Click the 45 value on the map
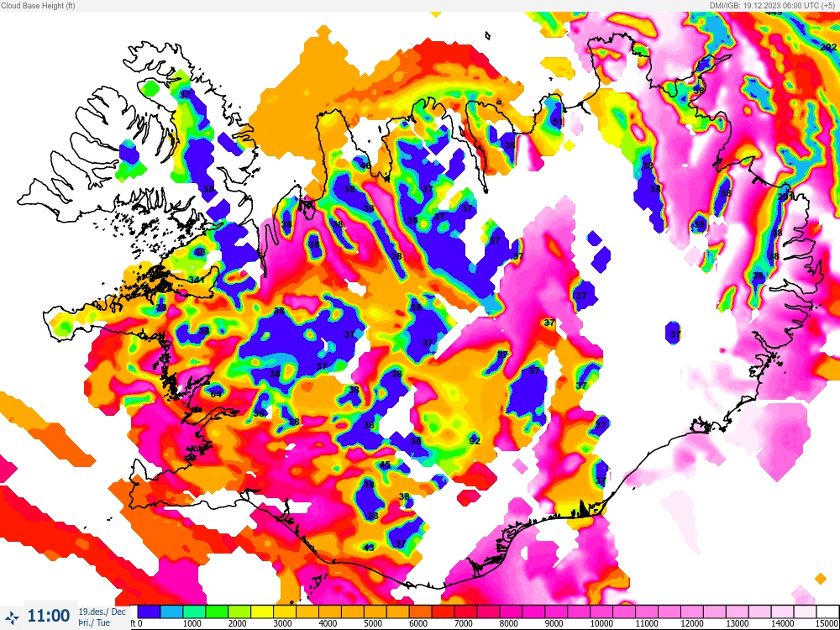This screenshot has width=840, height=630. pos(385,465)
